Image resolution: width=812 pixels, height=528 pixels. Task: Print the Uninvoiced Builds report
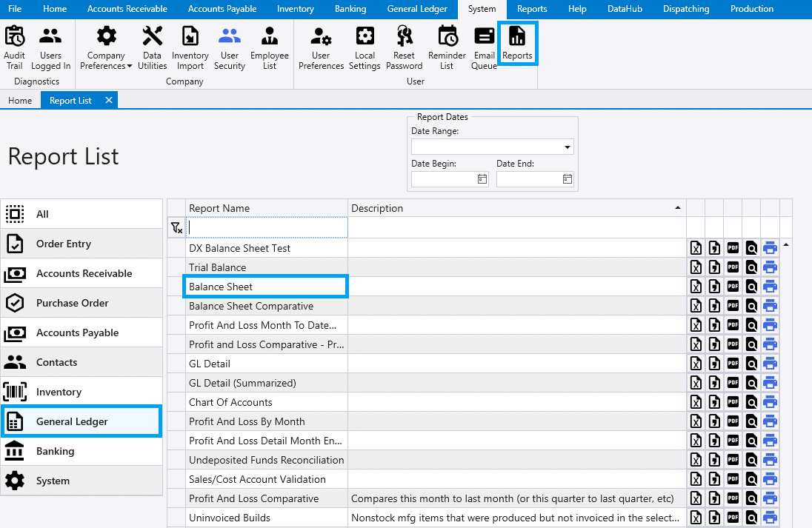pyautogui.click(x=770, y=518)
